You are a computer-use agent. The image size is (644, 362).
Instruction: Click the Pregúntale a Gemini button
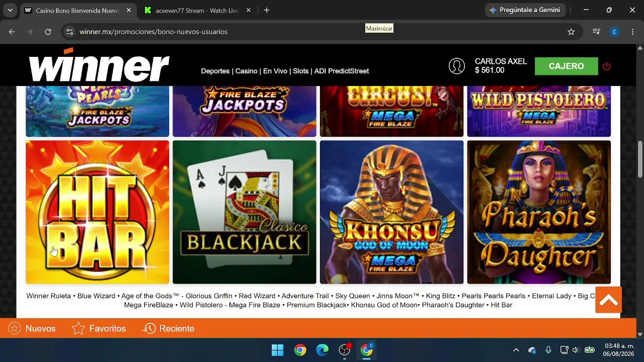tap(525, 10)
